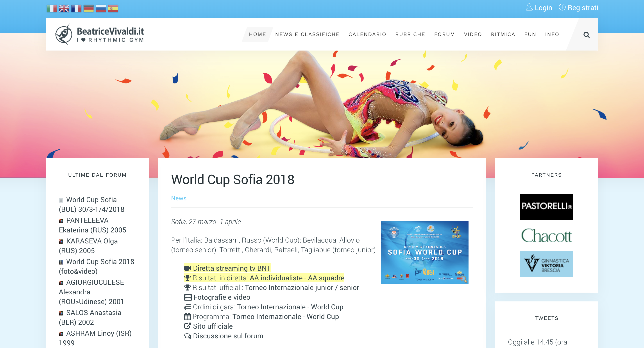The width and height of the screenshot is (644, 348).
Task: Switch to Spanish via flag icon
Action: coord(113,8)
